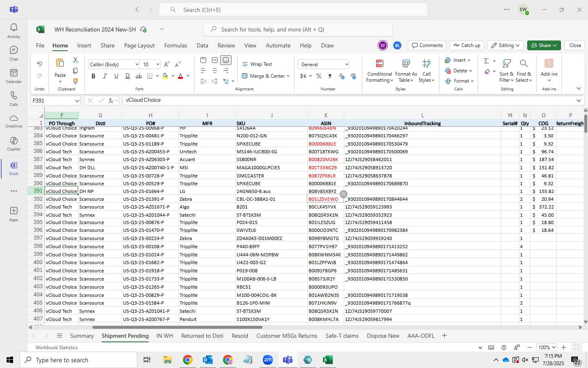Open Chat in Teams sidebar
The image size is (588, 368).
click(x=13, y=53)
